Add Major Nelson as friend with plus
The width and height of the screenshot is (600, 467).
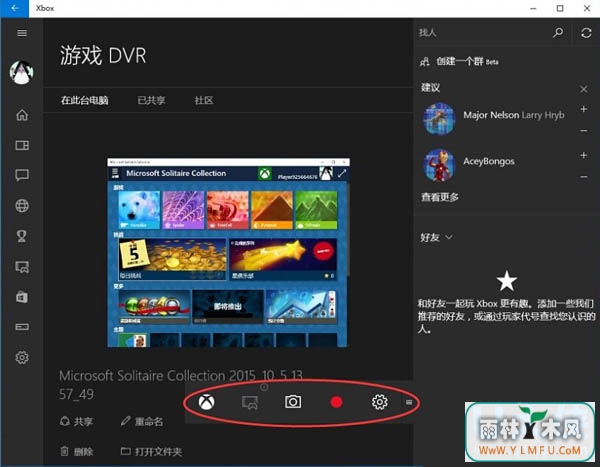click(x=584, y=109)
